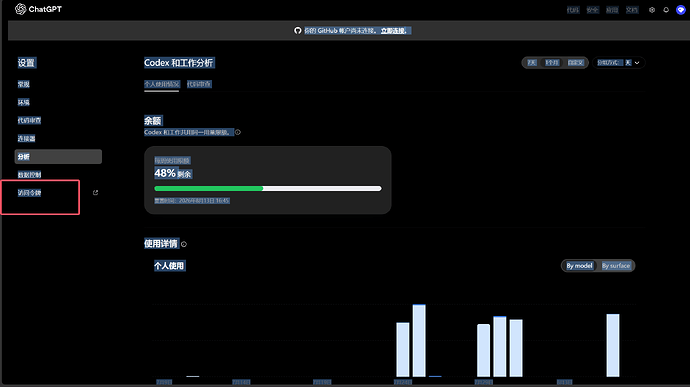Open the settings gear icon in header
Screen dimensions: 690x387
(x=652, y=10)
